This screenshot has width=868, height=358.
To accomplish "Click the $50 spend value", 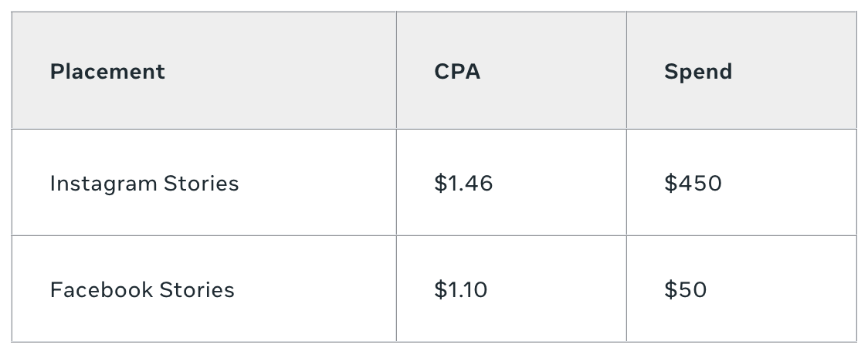I will click(x=685, y=289).
